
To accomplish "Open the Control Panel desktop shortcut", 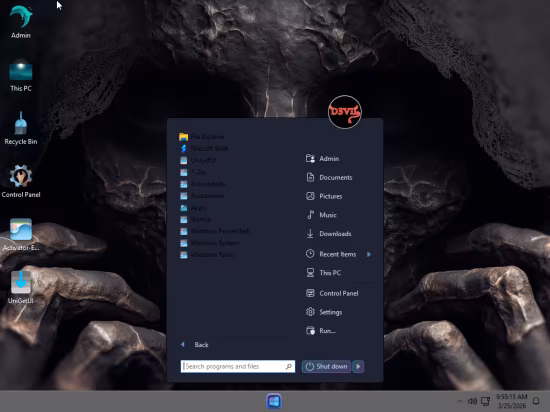I will 21,181.
